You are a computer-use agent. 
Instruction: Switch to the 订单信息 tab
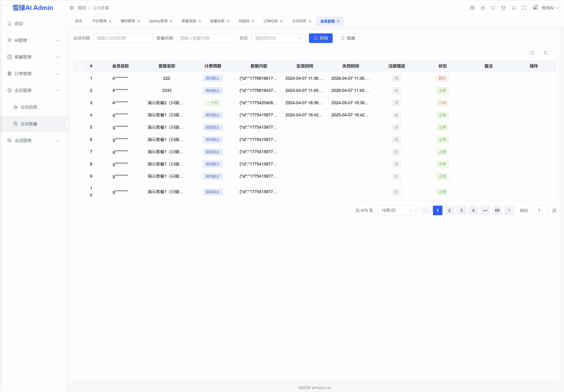click(x=270, y=21)
